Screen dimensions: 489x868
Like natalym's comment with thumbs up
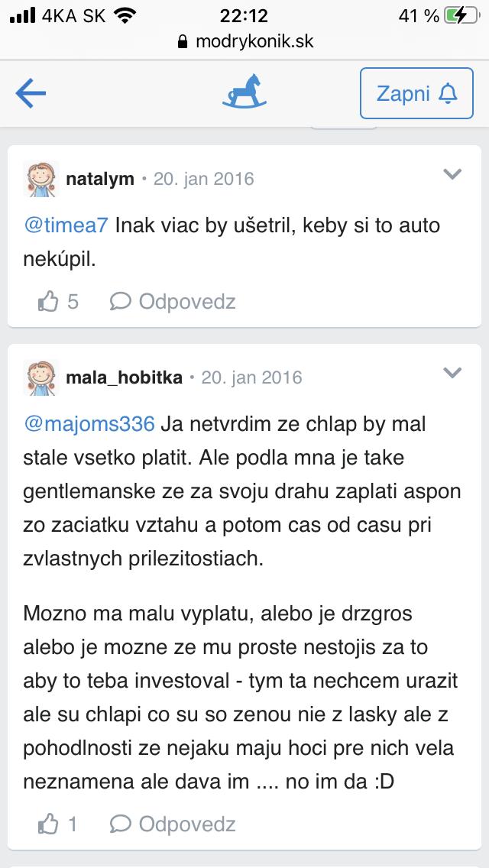(x=49, y=302)
